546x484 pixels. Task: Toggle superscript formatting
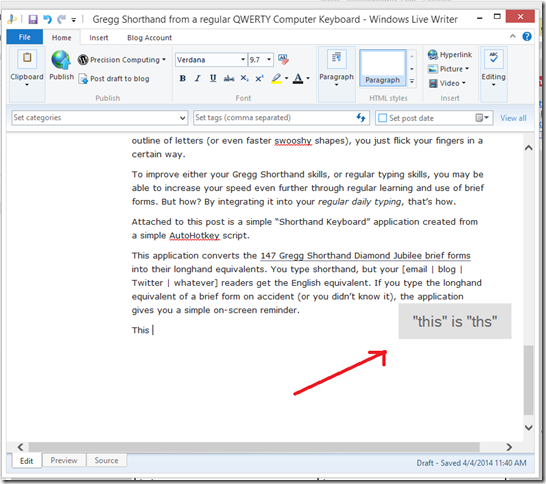click(259, 78)
